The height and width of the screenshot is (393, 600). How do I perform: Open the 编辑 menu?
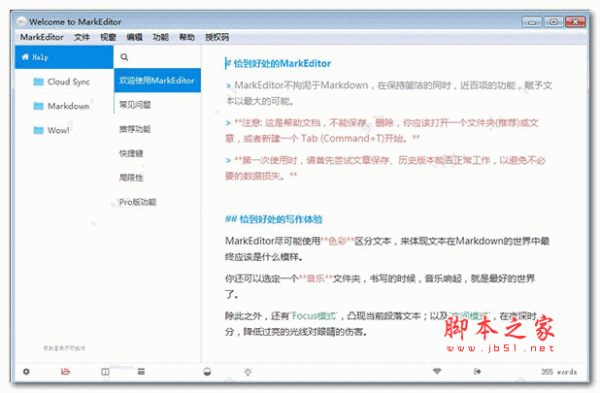pos(134,37)
